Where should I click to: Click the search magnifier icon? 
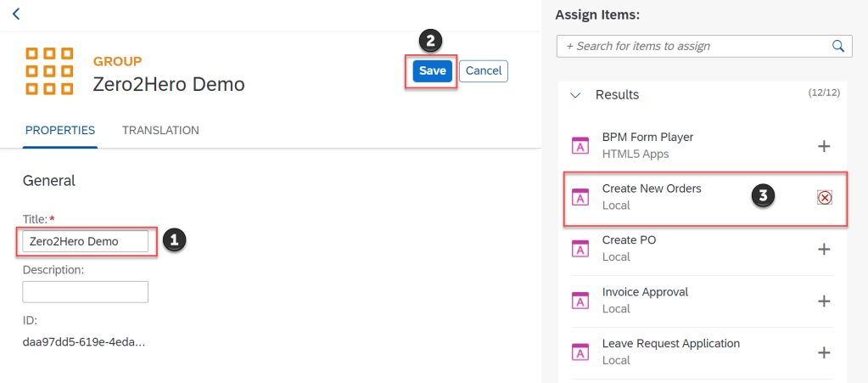click(838, 46)
